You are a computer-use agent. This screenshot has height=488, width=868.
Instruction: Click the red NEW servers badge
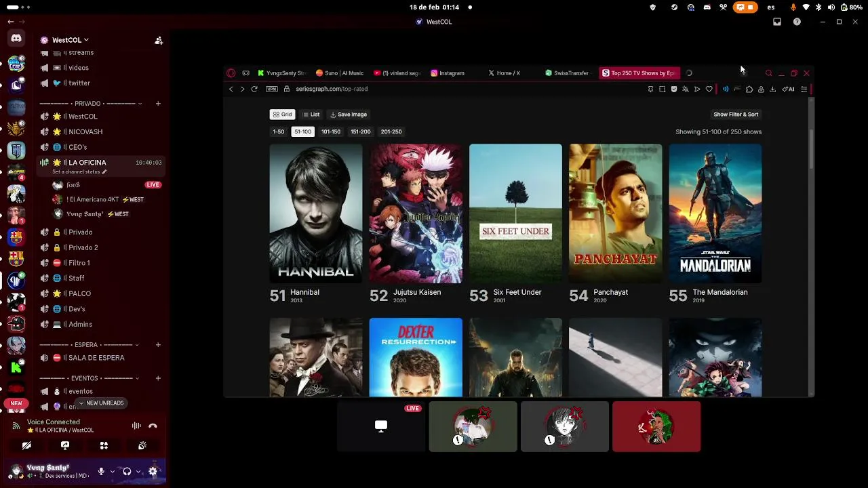[x=16, y=403]
